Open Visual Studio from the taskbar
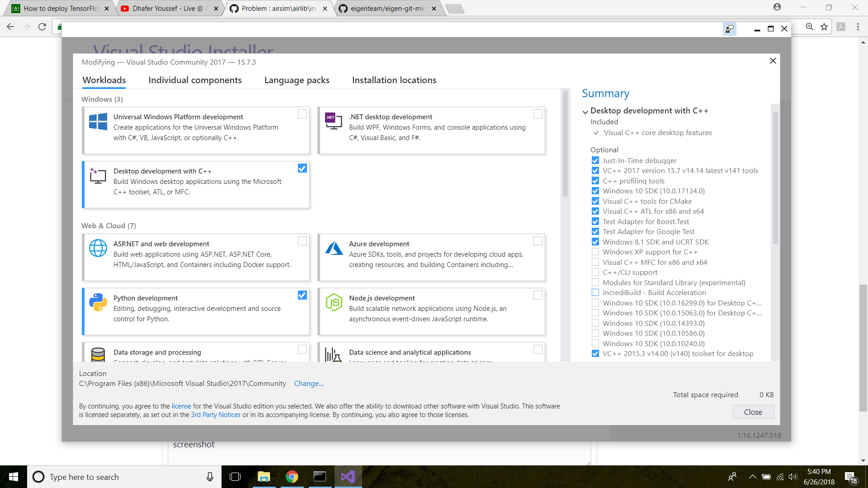Screen dimensions: 868x488 [347, 476]
